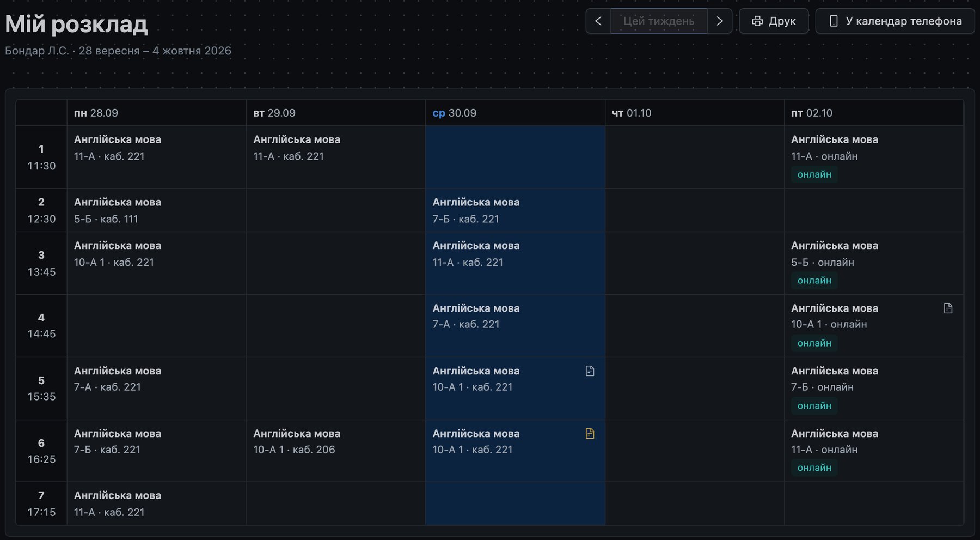
Task: Open the yellow note icon on Wednesday lesson 6
Action: click(590, 434)
